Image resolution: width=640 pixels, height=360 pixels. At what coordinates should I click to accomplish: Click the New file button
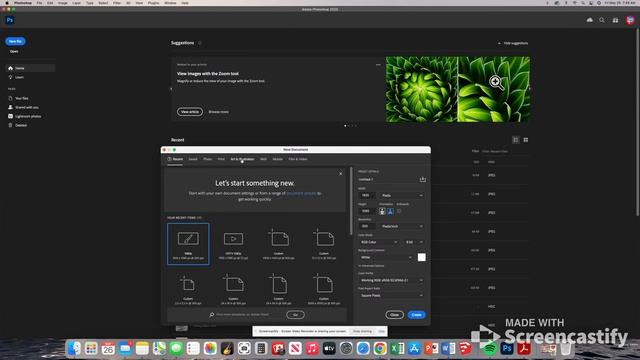pos(15,41)
